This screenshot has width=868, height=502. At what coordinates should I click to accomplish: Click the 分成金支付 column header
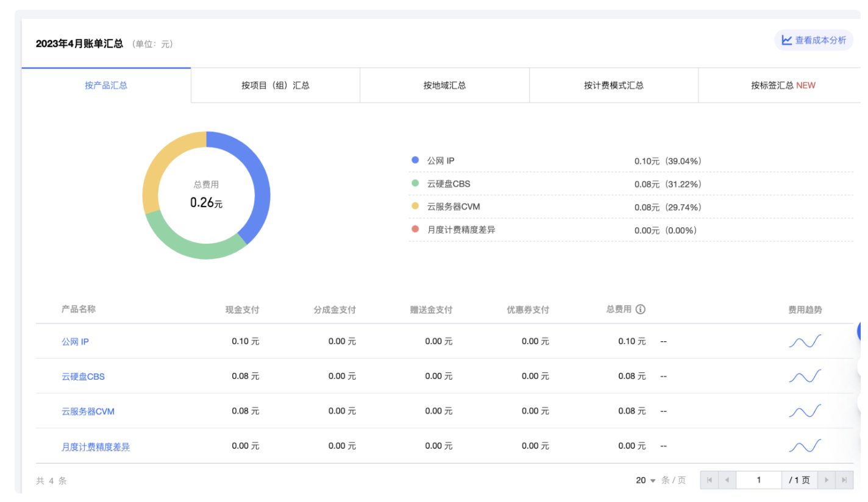(x=335, y=309)
